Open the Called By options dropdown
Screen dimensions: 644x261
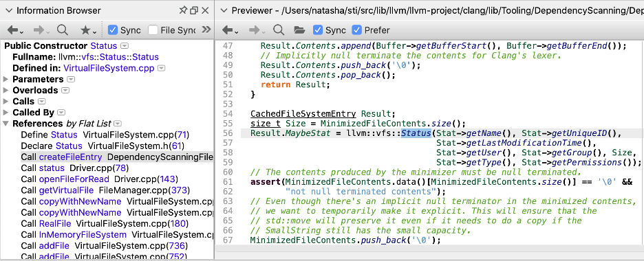[x=61, y=113]
